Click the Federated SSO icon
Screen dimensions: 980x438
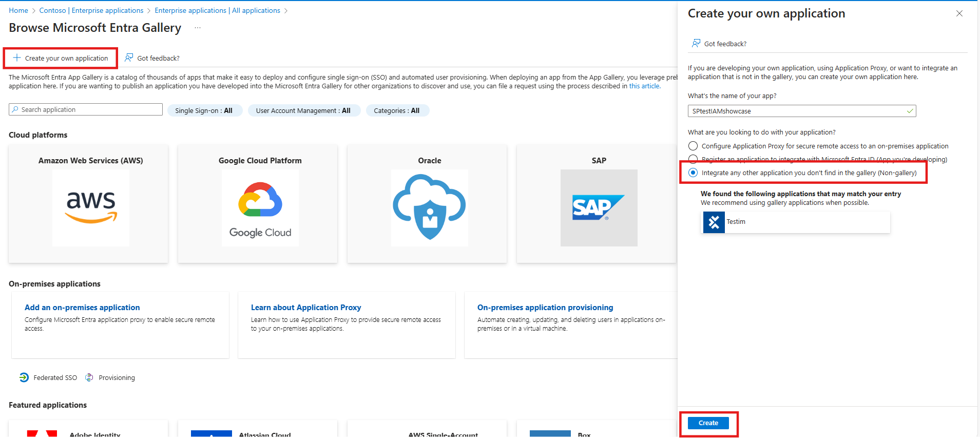pyautogui.click(x=24, y=377)
